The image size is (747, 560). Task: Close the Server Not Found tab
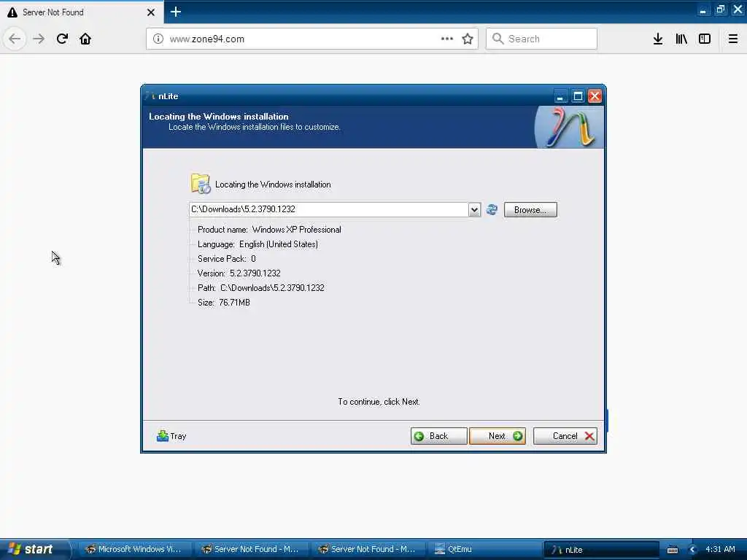(x=151, y=12)
